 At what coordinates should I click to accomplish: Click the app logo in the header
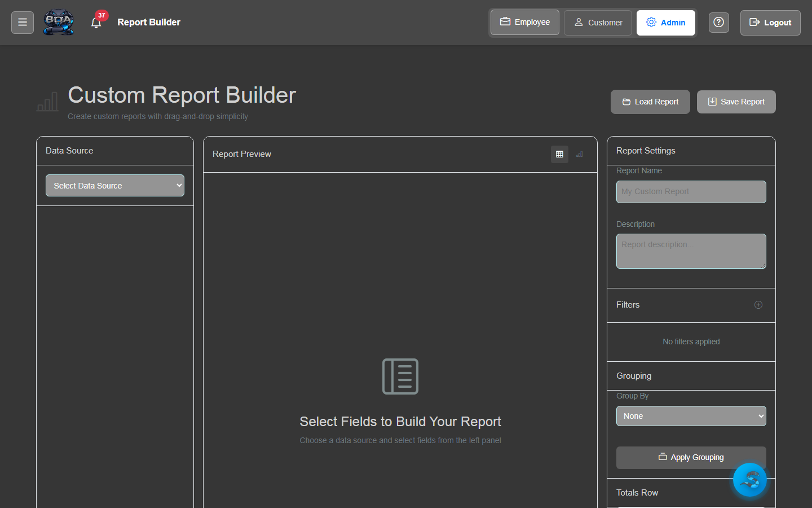coord(58,22)
